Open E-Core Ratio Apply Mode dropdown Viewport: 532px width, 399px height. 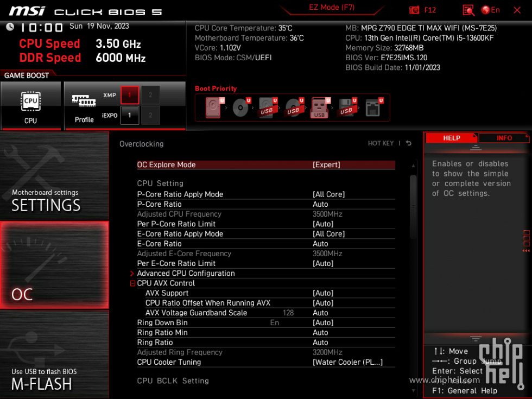(266, 234)
